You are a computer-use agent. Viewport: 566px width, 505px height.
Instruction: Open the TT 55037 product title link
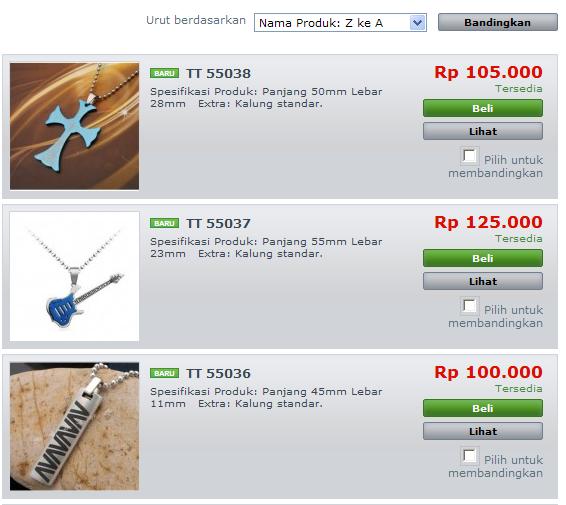click(x=218, y=223)
